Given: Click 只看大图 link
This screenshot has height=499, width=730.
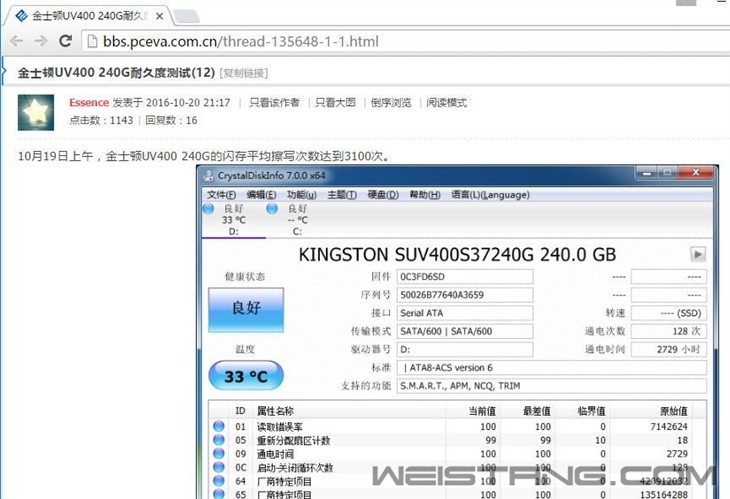Looking at the screenshot, I should coord(335,102).
